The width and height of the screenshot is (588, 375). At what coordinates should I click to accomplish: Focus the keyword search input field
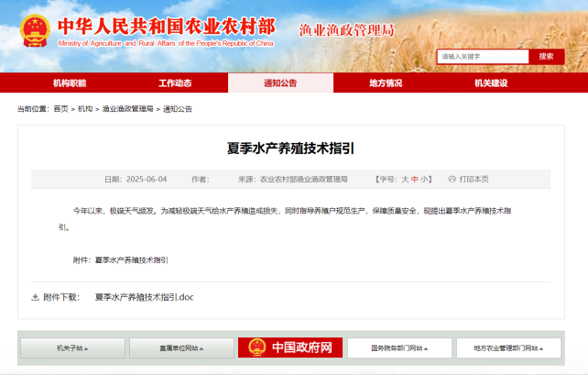(482, 57)
